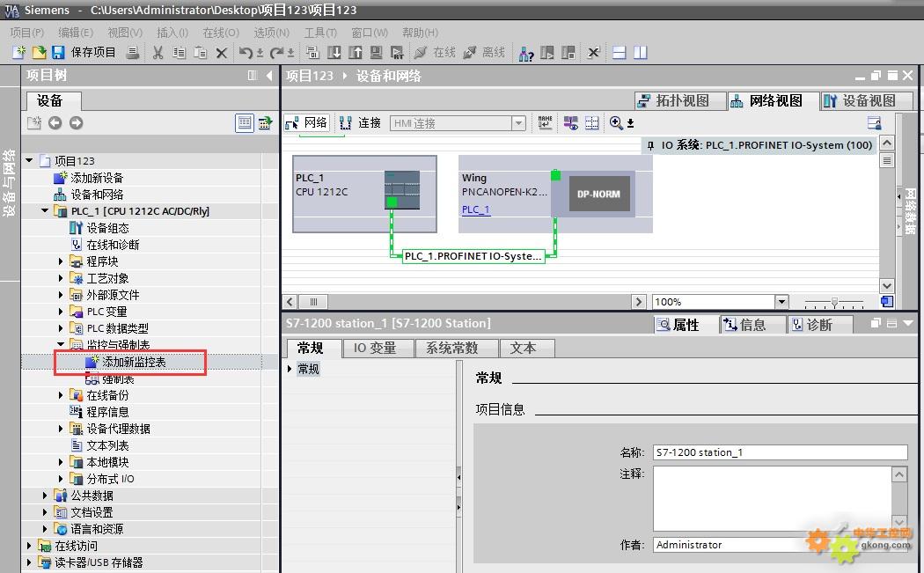
Task: Click 离线 go offline button
Action: coord(484,53)
